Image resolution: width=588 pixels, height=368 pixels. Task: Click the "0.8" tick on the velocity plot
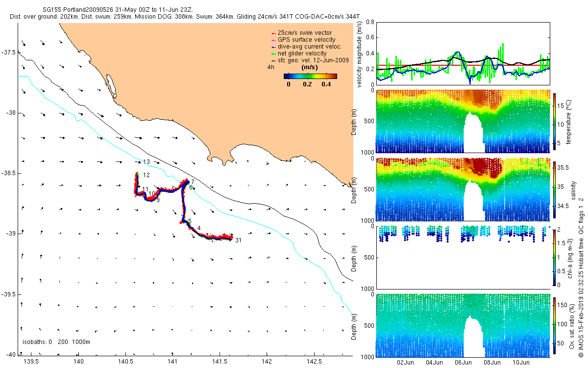tap(371, 23)
